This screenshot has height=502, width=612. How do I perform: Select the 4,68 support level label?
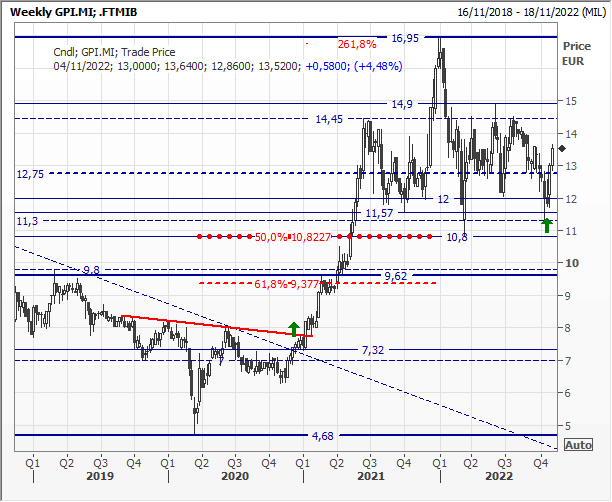click(322, 436)
